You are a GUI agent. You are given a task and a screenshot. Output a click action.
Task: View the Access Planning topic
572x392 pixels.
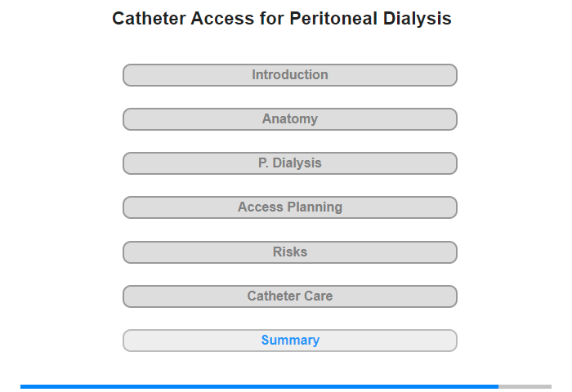(289, 207)
